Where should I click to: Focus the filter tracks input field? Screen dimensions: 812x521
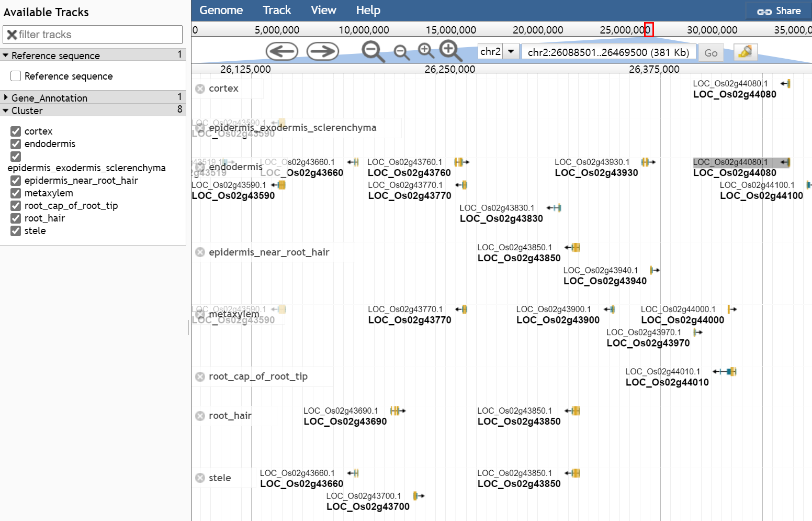(93, 35)
